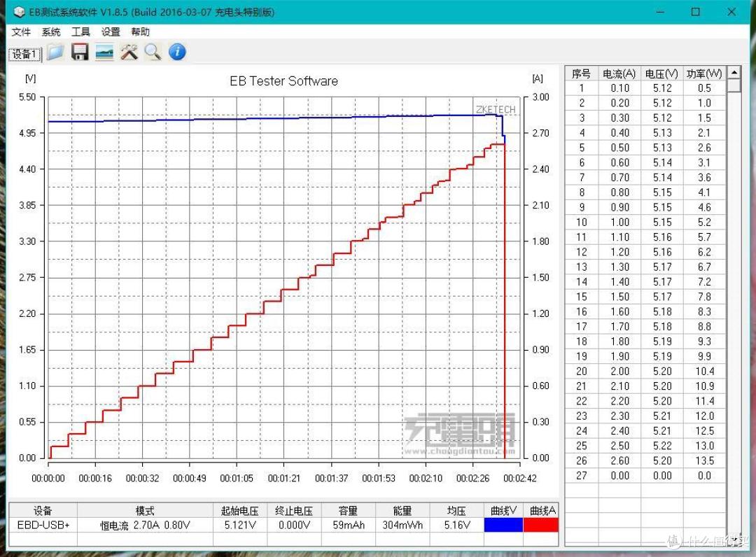This screenshot has height=557, width=756.
Task: Click the magnifier search icon
Action: click(153, 52)
